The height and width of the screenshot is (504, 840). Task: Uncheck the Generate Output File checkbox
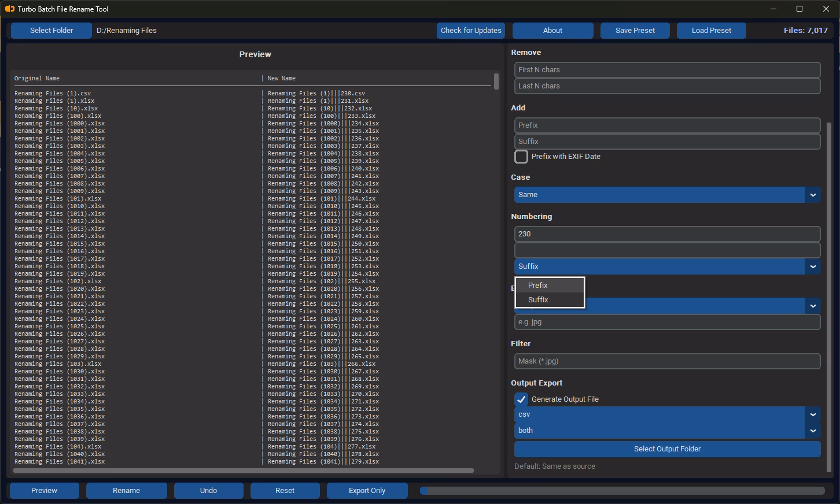[521, 399]
